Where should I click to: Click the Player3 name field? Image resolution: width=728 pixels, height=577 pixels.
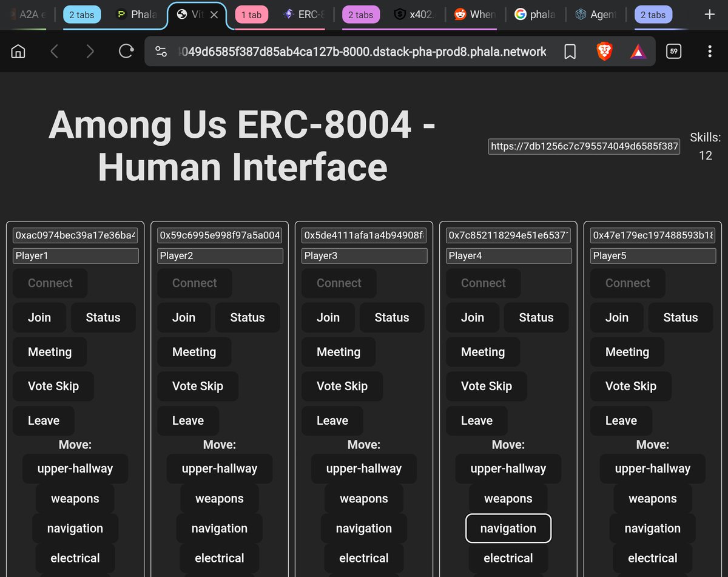click(365, 255)
